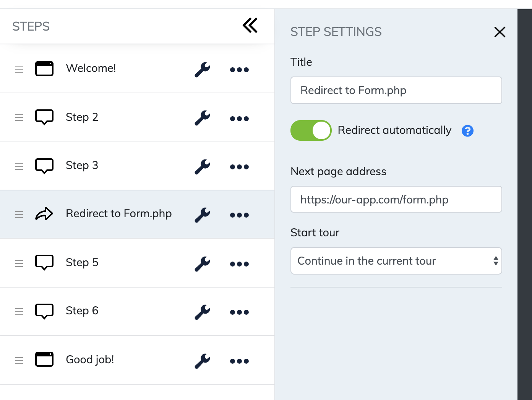Select the Good job! step
The image size is (532, 400).
tap(90, 359)
